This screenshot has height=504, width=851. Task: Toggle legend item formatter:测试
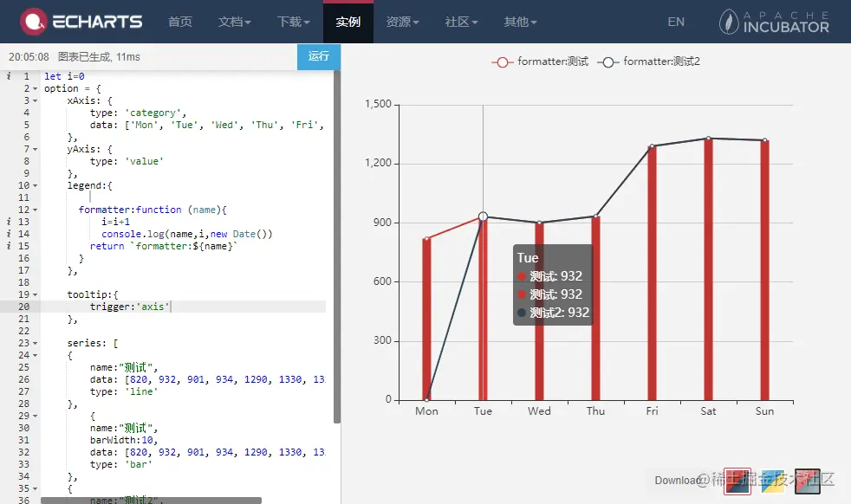(x=540, y=61)
